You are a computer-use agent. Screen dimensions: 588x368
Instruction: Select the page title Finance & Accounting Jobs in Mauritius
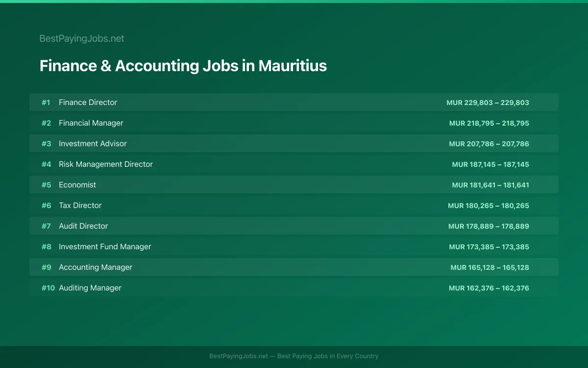(183, 66)
